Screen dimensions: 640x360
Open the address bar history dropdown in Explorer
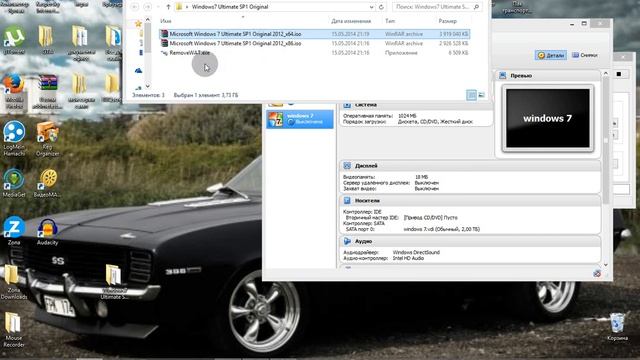pos(371,7)
